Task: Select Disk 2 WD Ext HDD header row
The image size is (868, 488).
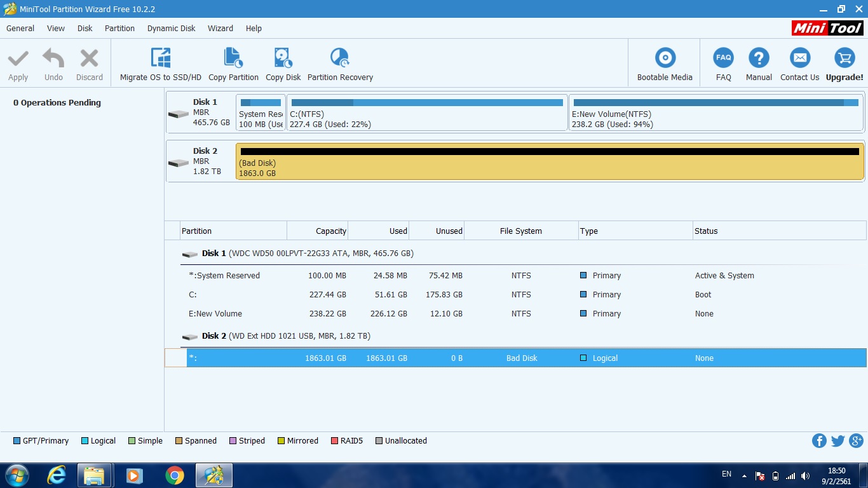Action: tap(523, 336)
